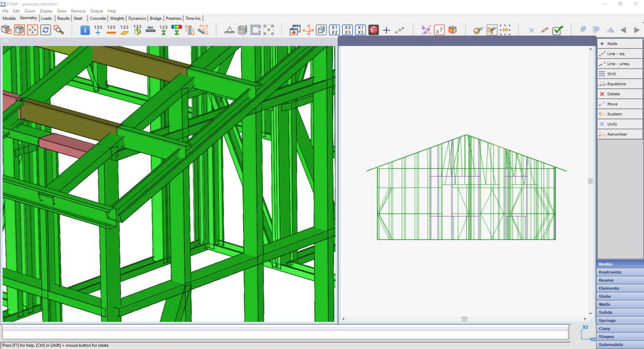Toggle the X2-X3 plane view

(348, 30)
